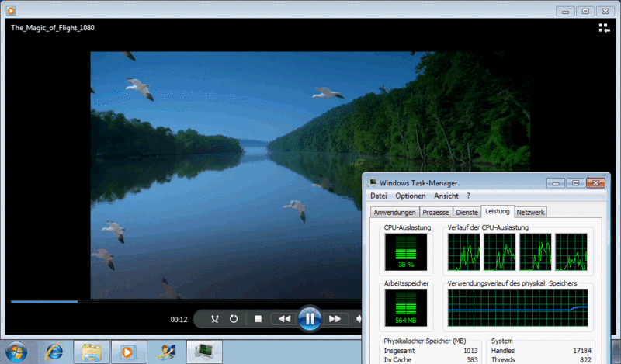This screenshot has width=621, height=364.
Task: Click the taskbar icon beside Media Player
Action: tap(167, 352)
